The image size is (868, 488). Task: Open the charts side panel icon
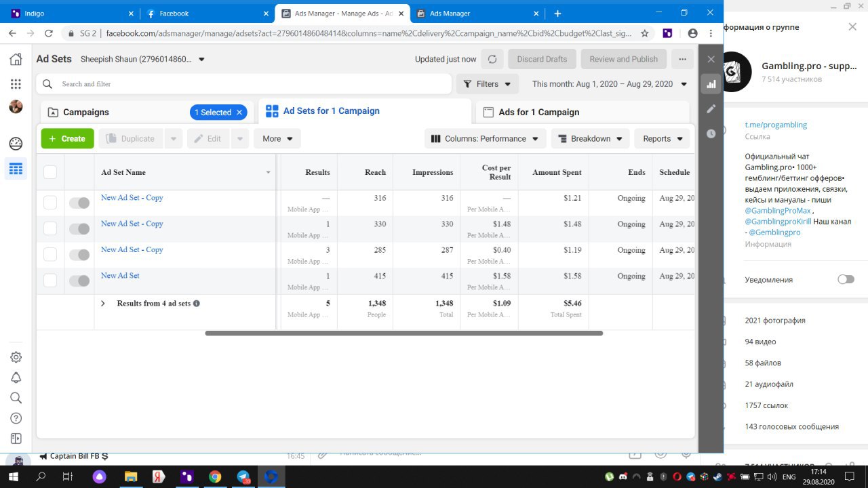pos(711,84)
